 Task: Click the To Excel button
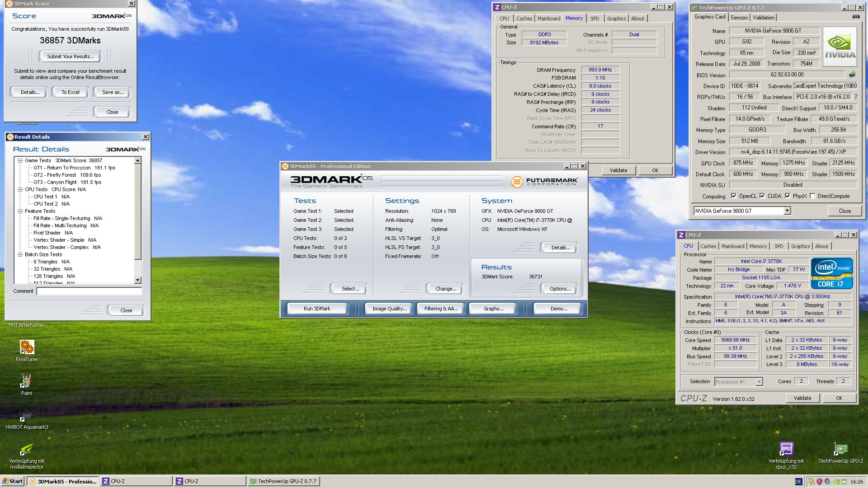click(71, 92)
